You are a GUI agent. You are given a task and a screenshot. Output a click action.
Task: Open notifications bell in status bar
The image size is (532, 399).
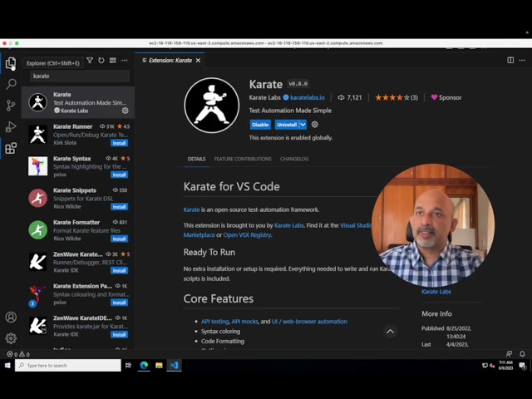pyautogui.click(x=523, y=354)
